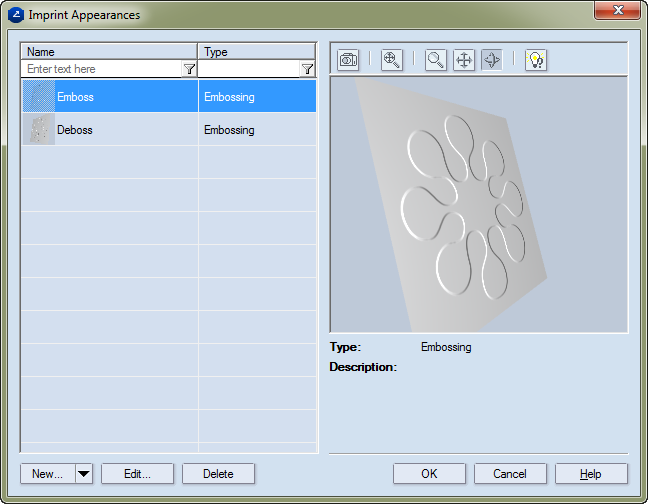Screen dimensions: 648x504
Task: Click the 3D embossing preview image
Action: click(479, 204)
